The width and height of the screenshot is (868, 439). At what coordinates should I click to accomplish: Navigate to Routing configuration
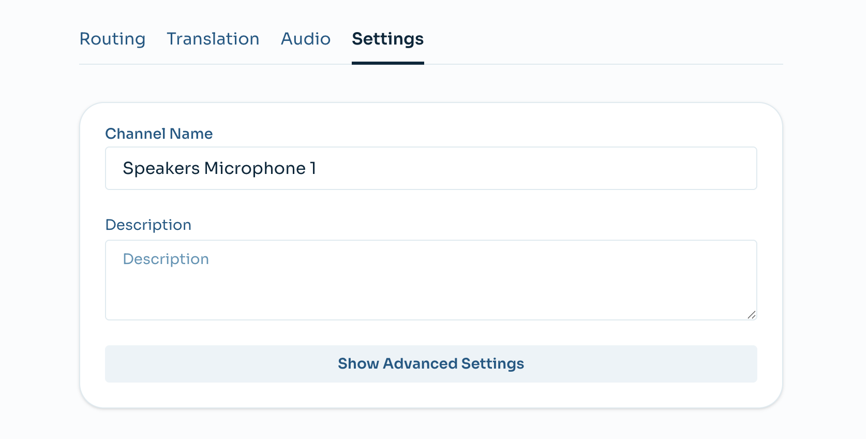click(x=112, y=39)
